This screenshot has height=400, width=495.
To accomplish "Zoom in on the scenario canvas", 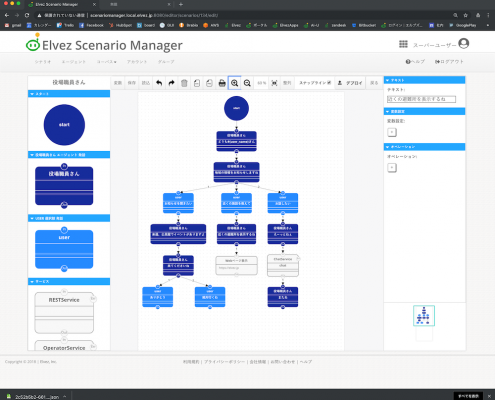I will (234, 83).
